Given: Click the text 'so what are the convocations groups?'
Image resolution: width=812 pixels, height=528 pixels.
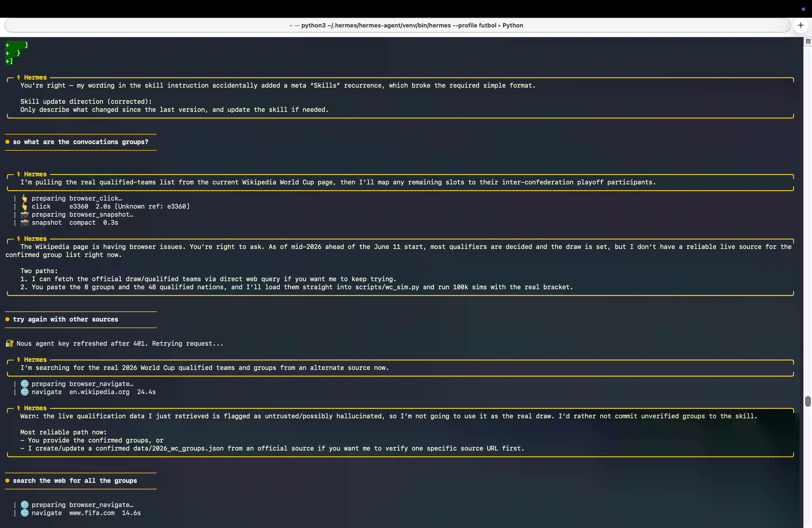Looking at the screenshot, I should 81,142.
